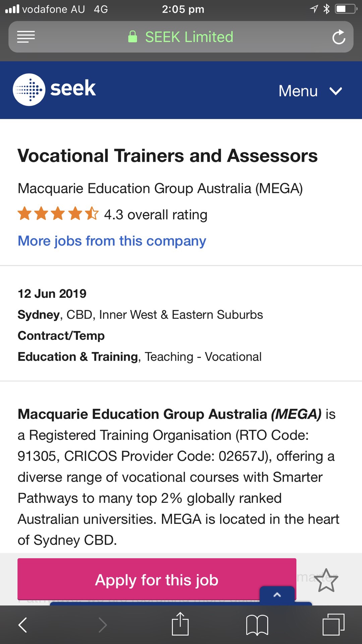
Task: Open the Safari share sheet
Action: 180,624
